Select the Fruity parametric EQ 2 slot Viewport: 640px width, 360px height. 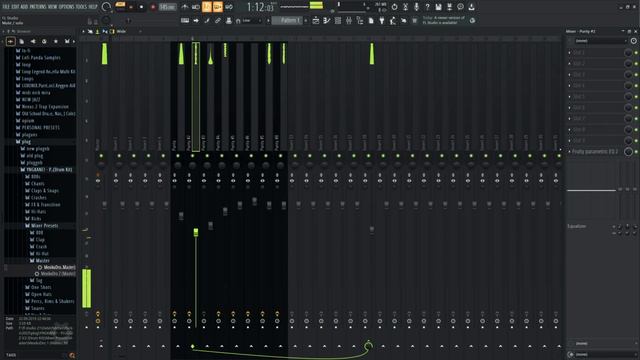(595, 151)
